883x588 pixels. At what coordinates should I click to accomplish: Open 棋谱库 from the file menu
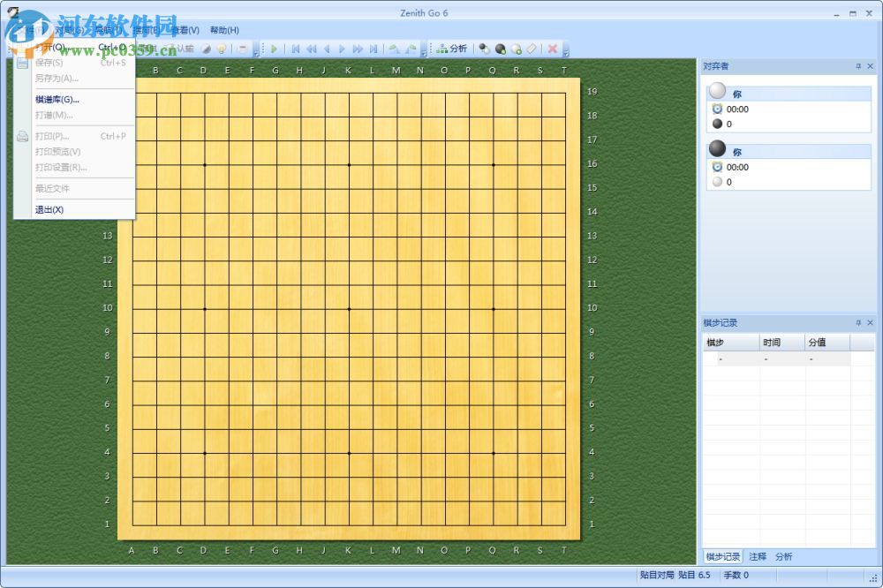click(56, 99)
